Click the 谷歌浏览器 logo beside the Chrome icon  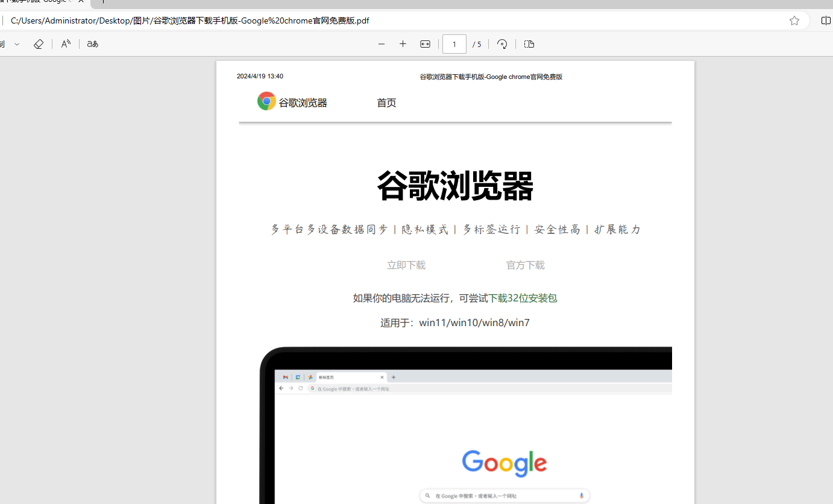click(x=303, y=103)
